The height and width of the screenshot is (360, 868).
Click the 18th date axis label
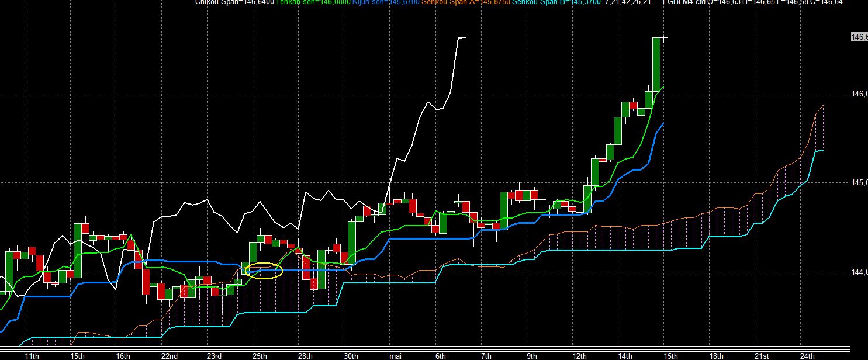[x=716, y=355]
